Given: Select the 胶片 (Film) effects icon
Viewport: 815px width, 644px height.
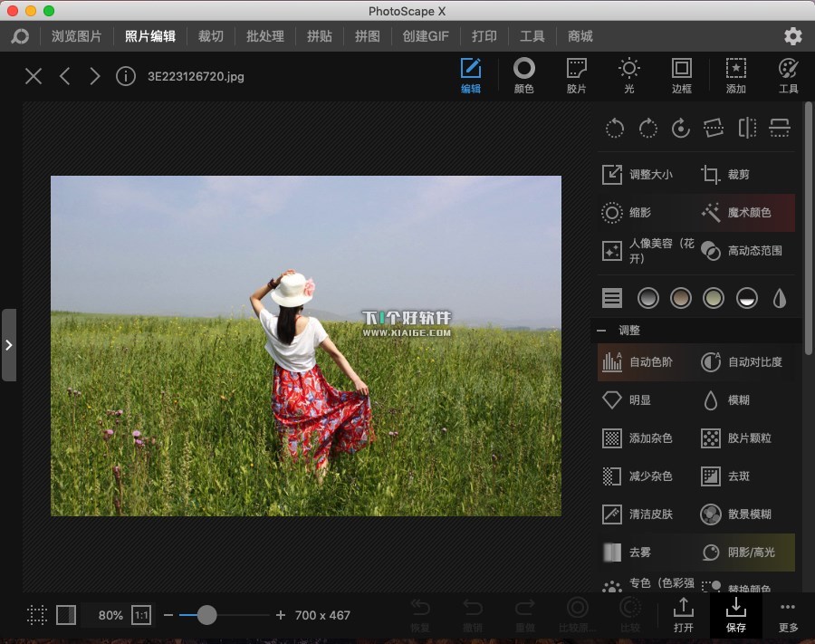Looking at the screenshot, I should click(x=576, y=74).
